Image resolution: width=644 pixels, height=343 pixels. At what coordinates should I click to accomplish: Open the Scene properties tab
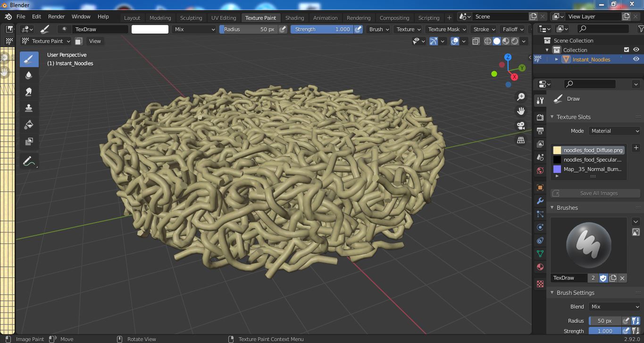(540, 157)
